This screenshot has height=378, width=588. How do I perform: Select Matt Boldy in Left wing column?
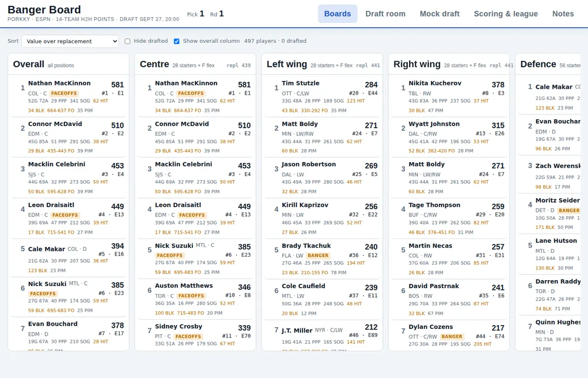coord(322,137)
